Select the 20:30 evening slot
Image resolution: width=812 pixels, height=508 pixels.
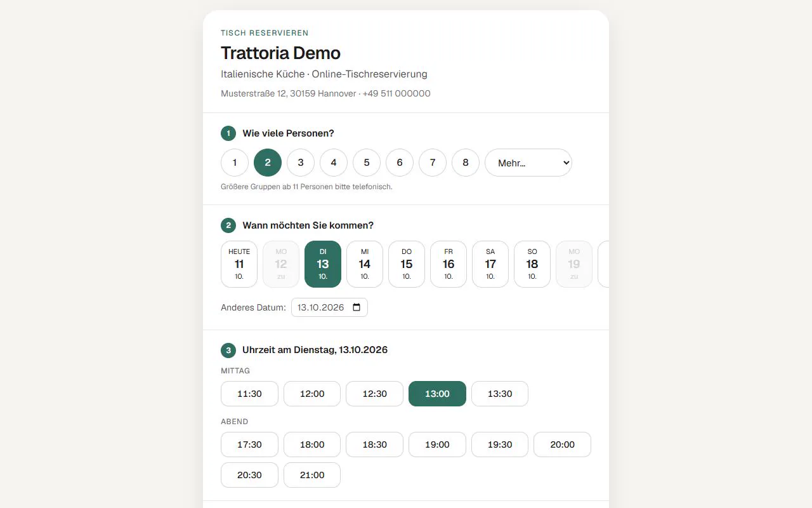click(249, 475)
